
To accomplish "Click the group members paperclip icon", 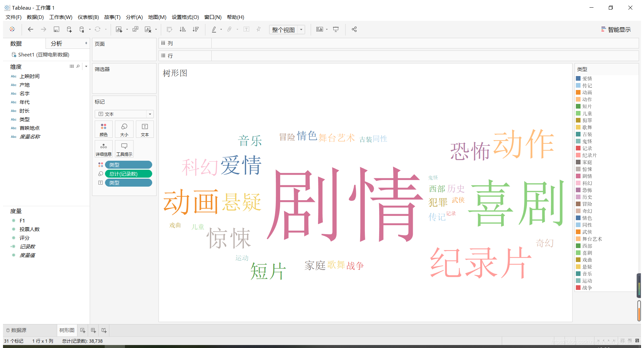I will pyautogui.click(x=229, y=29).
